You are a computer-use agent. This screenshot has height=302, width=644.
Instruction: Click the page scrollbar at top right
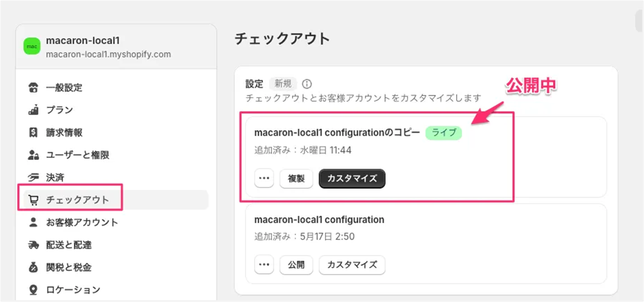click(x=639, y=20)
